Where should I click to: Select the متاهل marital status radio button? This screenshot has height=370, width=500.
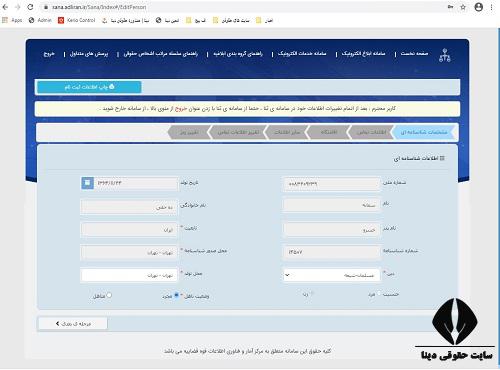(x=109, y=295)
